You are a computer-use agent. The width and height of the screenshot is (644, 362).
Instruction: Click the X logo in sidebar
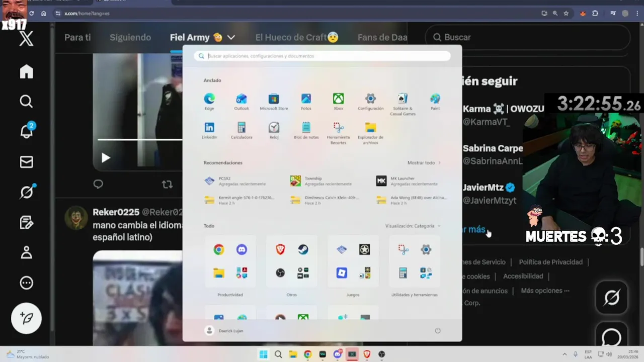coord(26,39)
